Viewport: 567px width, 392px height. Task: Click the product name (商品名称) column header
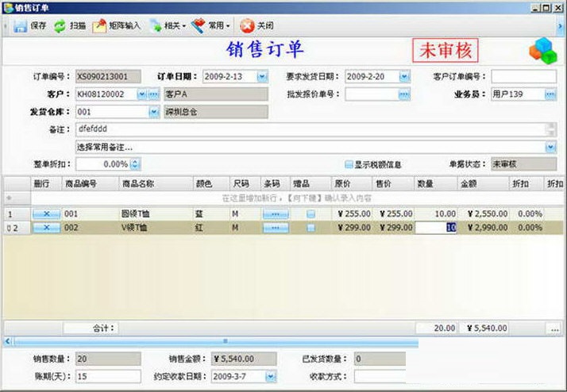156,184
